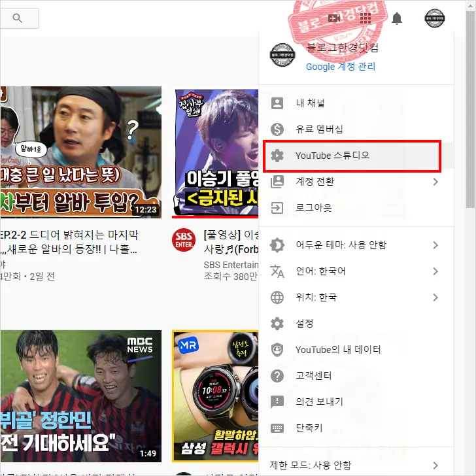Screen dimensions: 476x476
Task: Click the SBS ENTER channel logo
Action: [x=184, y=240]
